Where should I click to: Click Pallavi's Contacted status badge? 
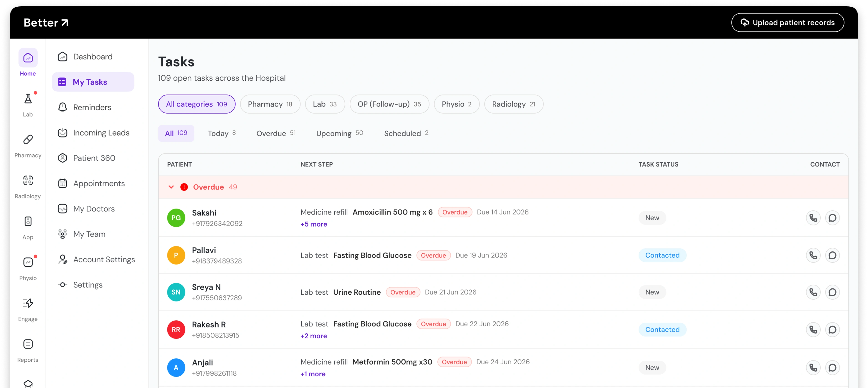(x=662, y=255)
